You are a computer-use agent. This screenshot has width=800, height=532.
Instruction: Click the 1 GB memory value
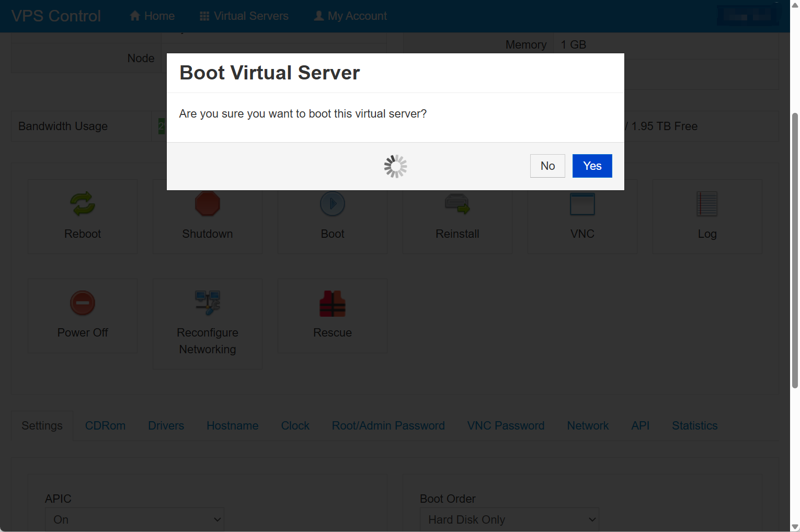pos(573,44)
